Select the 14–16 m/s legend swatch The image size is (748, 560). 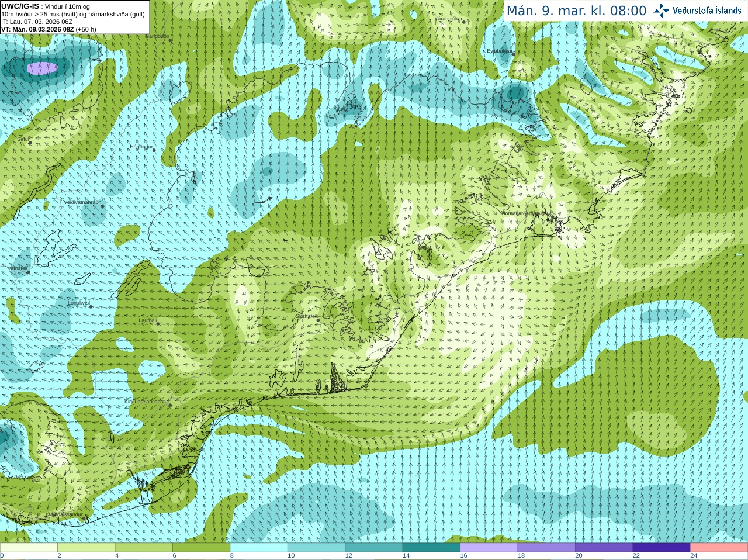tap(431, 548)
